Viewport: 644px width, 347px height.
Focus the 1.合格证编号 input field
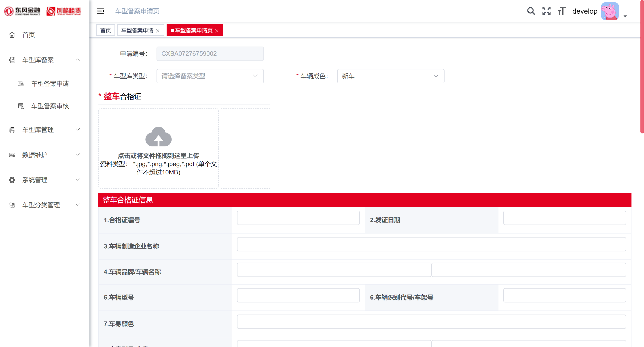[x=298, y=218]
